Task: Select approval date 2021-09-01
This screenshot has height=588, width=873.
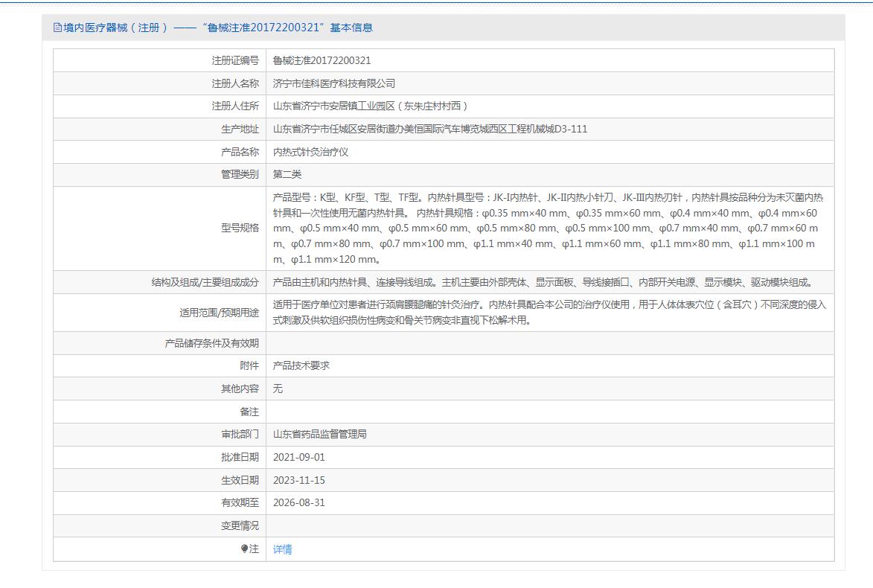Action: point(299,456)
